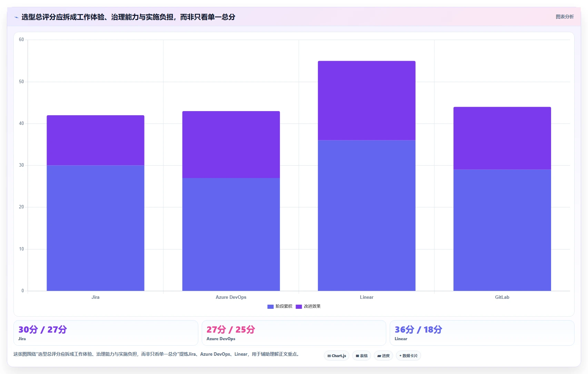Screen dimensions: 588x374
Task: Click the slide title starting 选型总评分
Action: [x=128, y=17]
